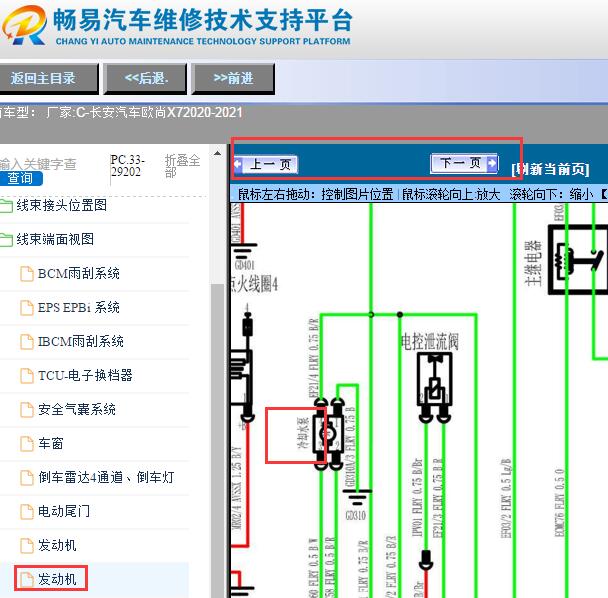This screenshot has height=598, width=608.
Task: Click the 查询 search button
Action: [x=21, y=178]
